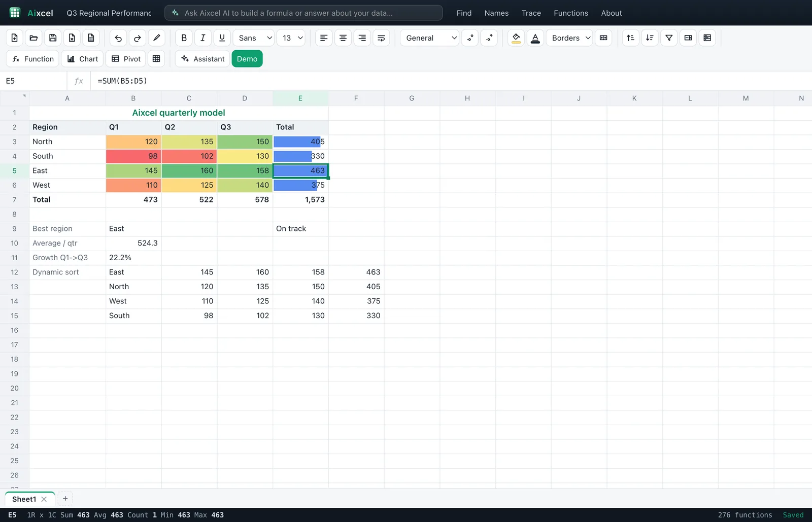Open the Functions menu
The height and width of the screenshot is (522, 812).
[571, 13]
